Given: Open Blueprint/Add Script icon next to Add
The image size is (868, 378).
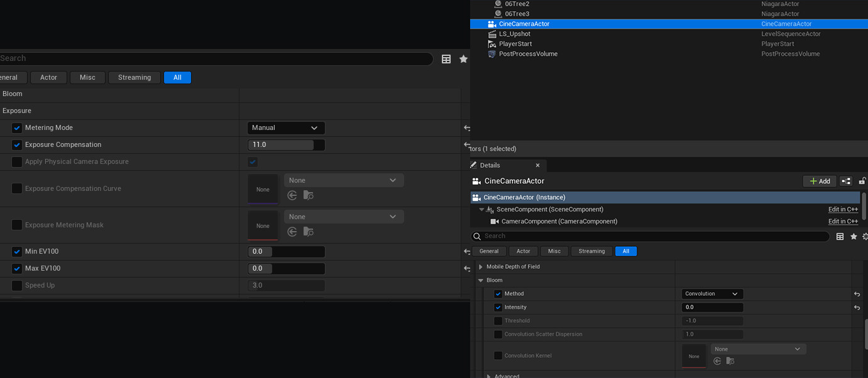Looking at the screenshot, I should click(x=846, y=181).
